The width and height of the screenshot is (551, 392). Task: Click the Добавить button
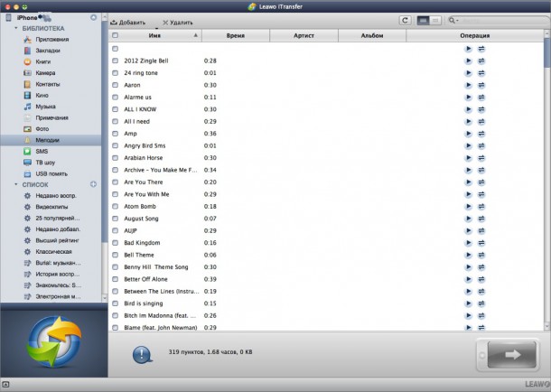tap(128, 23)
